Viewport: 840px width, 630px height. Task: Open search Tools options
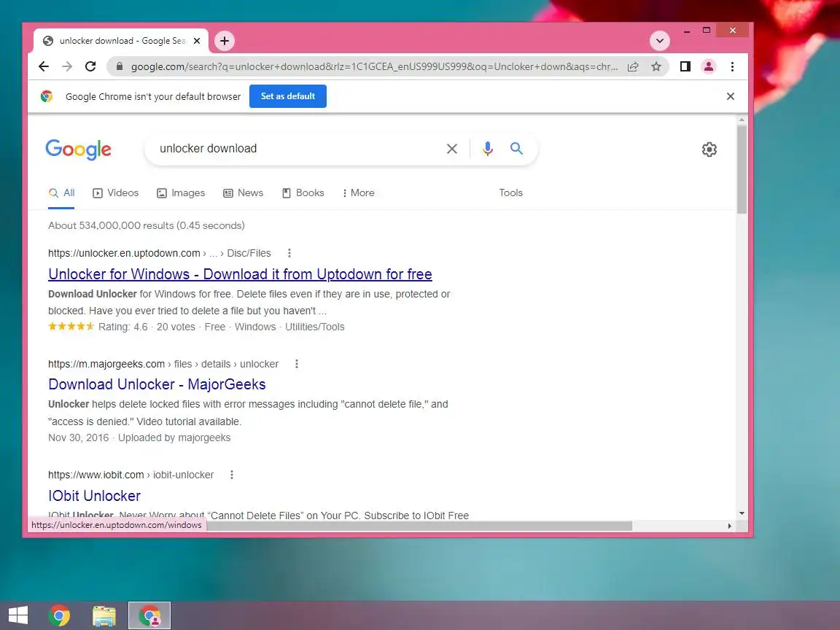[510, 192]
